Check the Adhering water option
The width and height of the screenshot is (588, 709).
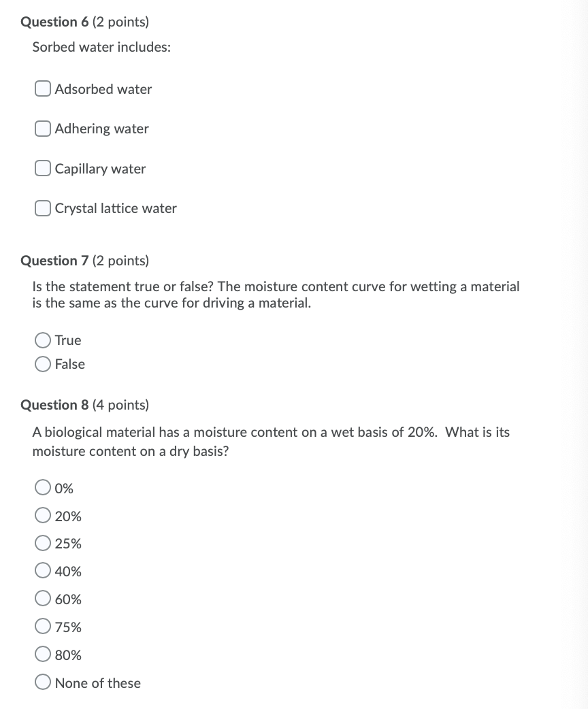tap(42, 128)
